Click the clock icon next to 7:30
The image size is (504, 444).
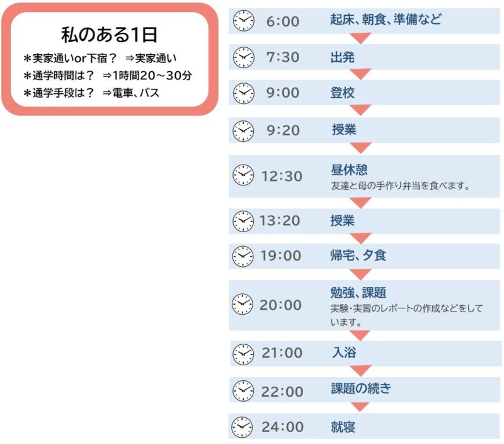(x=243, y=57)
